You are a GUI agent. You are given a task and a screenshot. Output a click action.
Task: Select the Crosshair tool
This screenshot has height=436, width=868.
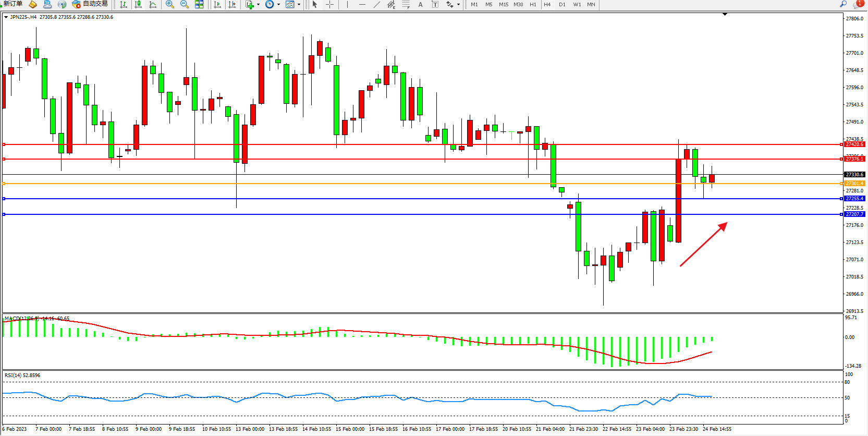click(330, 5)
